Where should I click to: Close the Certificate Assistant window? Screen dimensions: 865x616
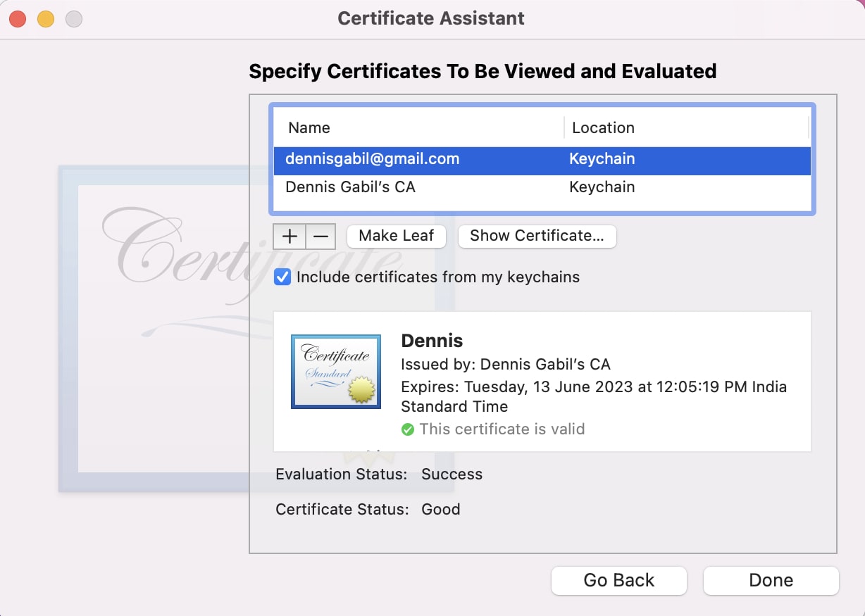point(18,19)
